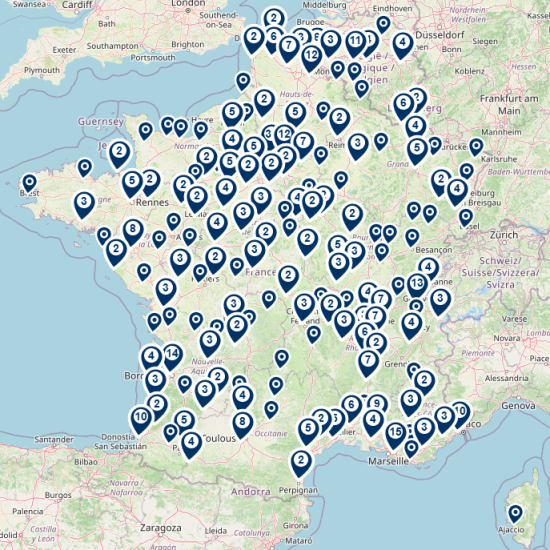Open the 3 cluster marker in western Brittany
The width and height of the screenshot is (550, 550).
tap(84, 204)
